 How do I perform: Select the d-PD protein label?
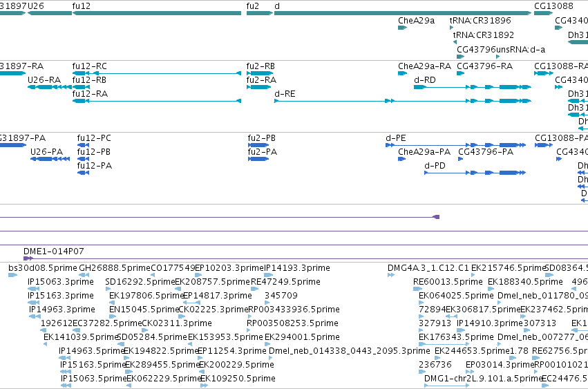(435, 166)
